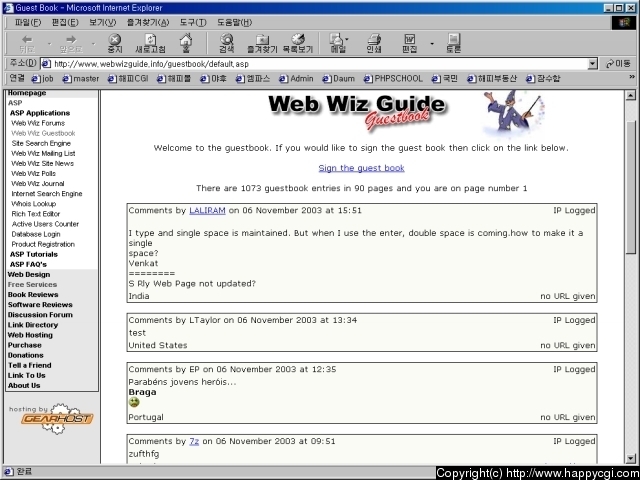This screenshot has height=480, width=640.
Task: Click the GearHost hosting logo
Action: point(51,418)
